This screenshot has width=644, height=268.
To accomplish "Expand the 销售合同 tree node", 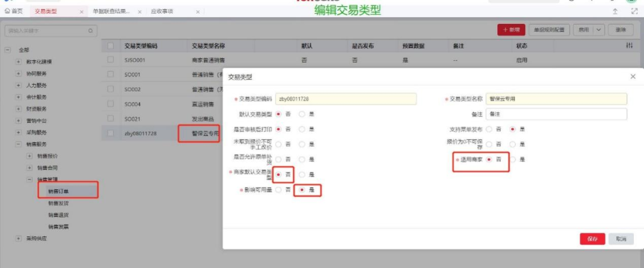I will [29, 168].
